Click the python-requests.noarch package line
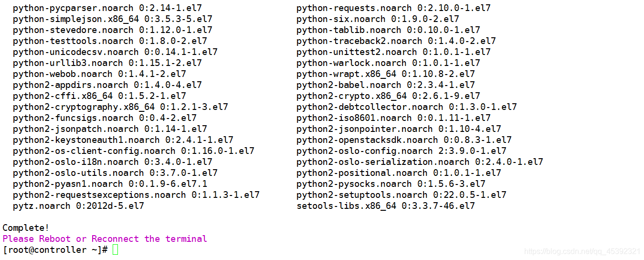 tap(393, 8)
